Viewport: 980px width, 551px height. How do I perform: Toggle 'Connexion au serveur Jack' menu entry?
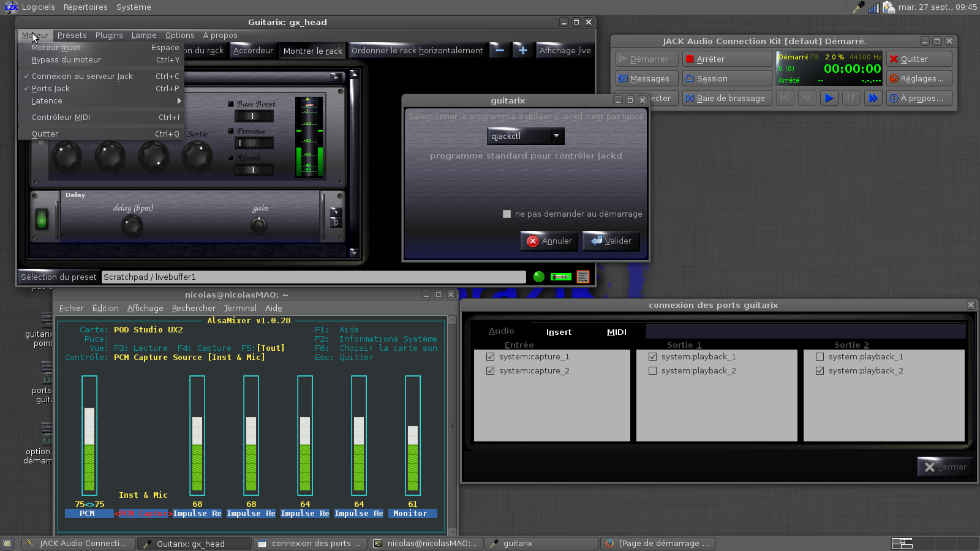click(x=101, y=76)
